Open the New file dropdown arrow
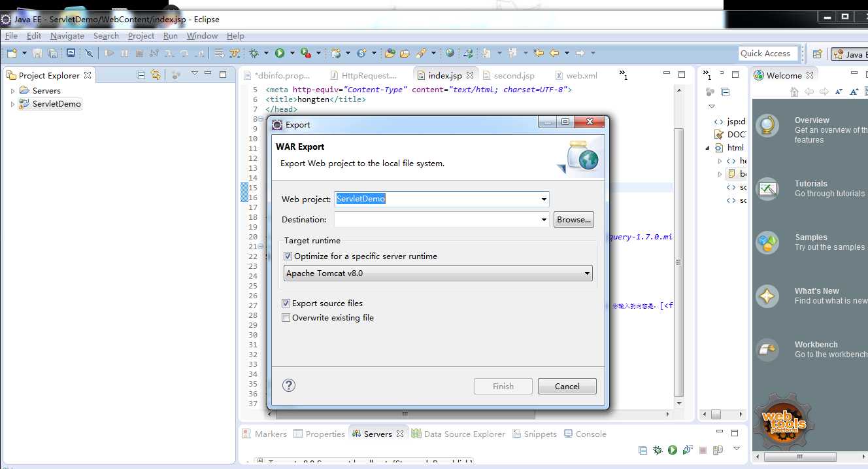The width and height of the screenshot is (868, 469). click(x=25, y=53)
